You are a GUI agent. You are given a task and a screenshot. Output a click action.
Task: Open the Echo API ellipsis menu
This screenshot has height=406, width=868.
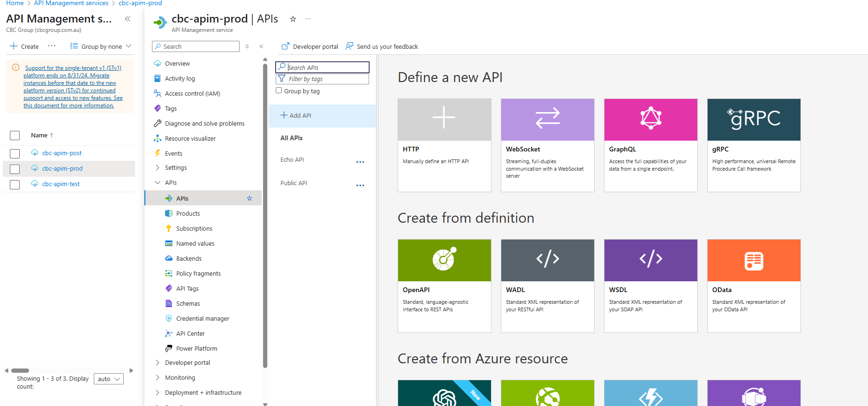click(x=360, y=162)
